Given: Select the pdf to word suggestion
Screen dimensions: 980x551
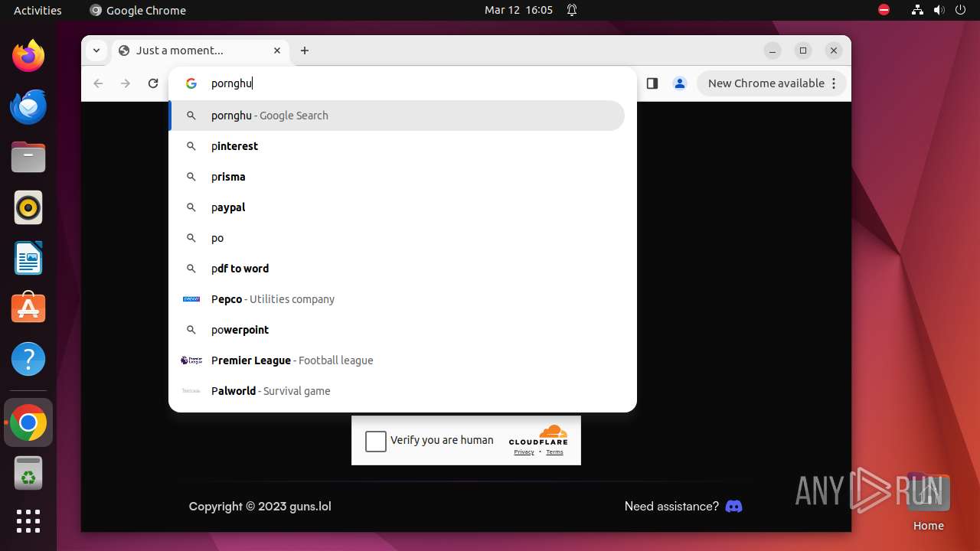Looking at the screenshot, I should 397,269.
